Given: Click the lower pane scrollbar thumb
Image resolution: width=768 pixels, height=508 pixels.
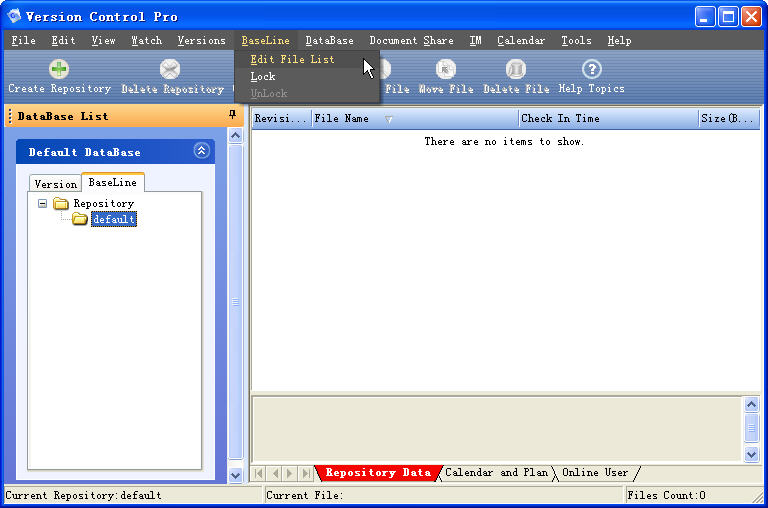Looking at the screenshot, I should (751, 428).
